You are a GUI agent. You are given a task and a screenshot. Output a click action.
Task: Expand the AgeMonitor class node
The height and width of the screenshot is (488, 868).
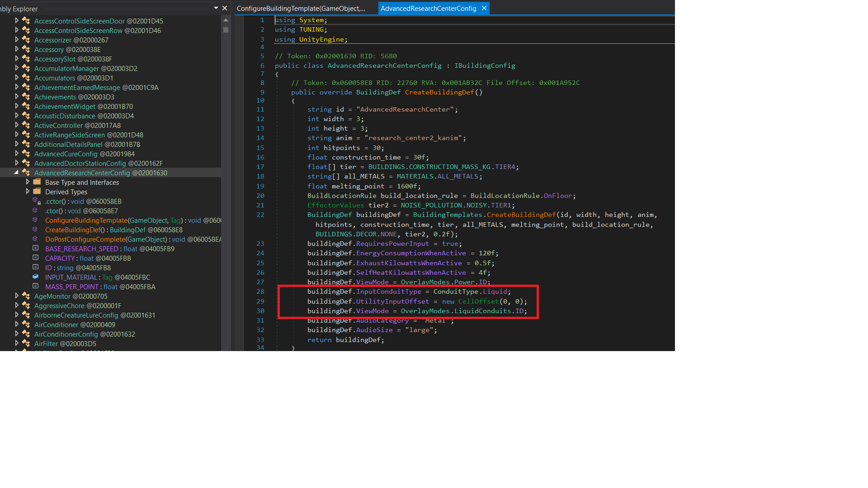point(17,296)
